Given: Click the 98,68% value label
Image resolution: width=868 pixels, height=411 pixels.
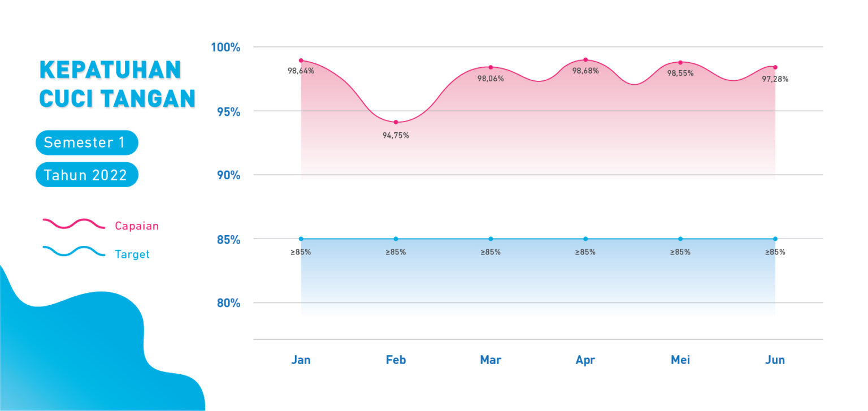Looking at the screenshot, I should pos(585,71).
